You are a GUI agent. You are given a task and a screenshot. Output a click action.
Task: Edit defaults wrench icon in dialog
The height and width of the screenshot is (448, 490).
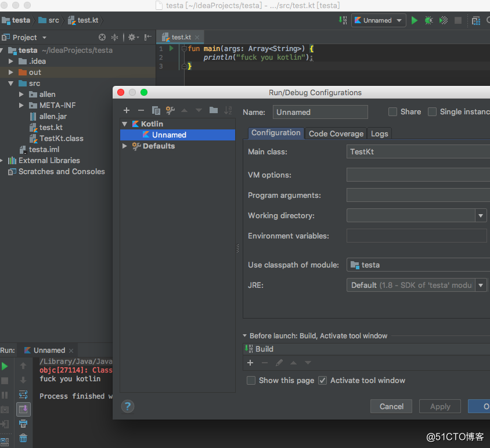pos(170,110)
